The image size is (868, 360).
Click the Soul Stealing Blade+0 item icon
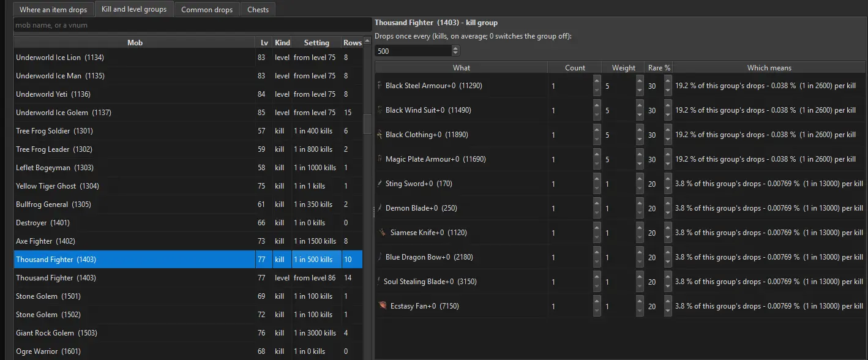(x=380, y=282)
